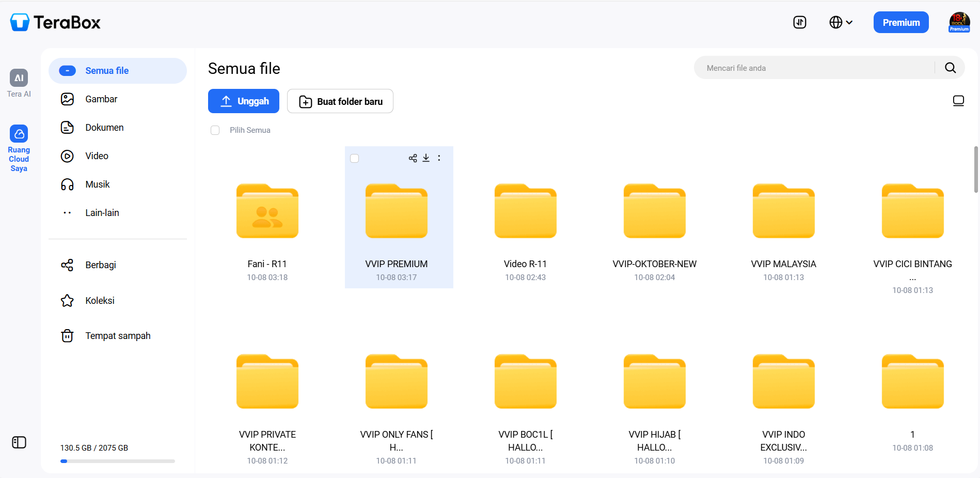Collapse the sidebar panel icon

click(x=19, y=442)
